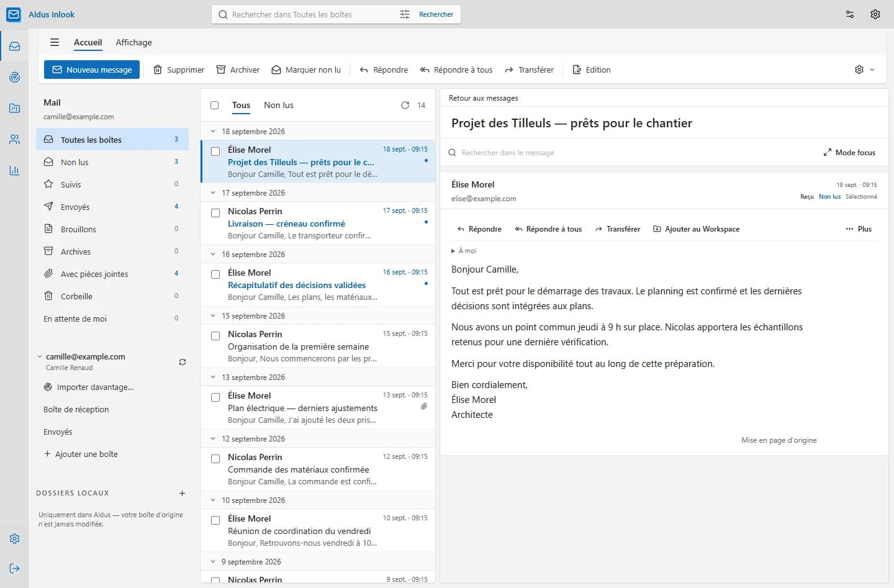Click the mail inbox icon in left sidebar
This screenshot has height=588, width=894.
[14, 46]
